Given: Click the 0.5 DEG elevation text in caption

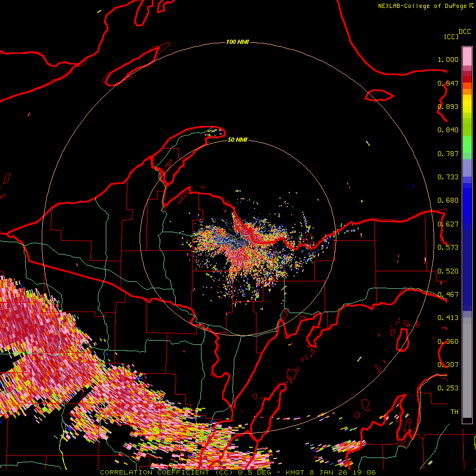Looking at the screenshot, I should tap(254, 472).
